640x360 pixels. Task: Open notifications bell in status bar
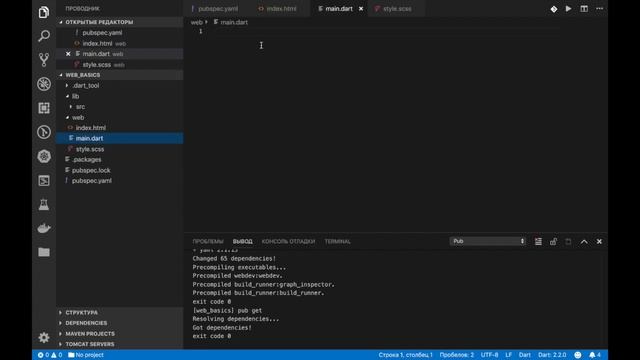[595, 355]
